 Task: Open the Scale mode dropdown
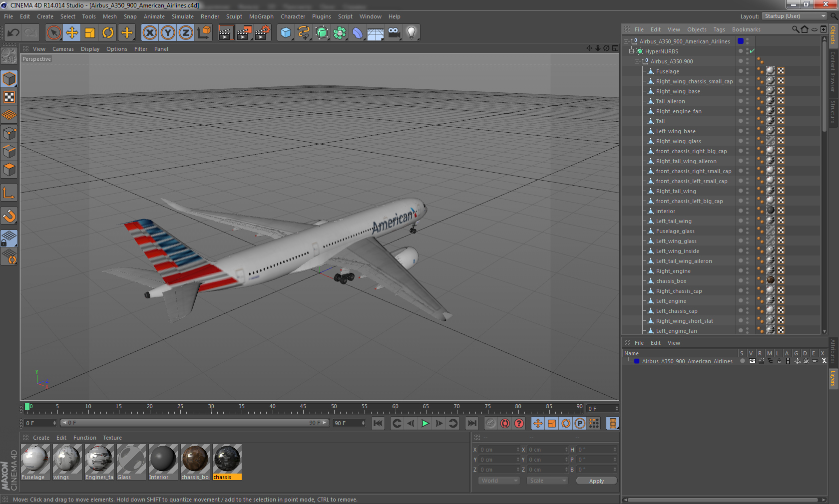point(547,481)
